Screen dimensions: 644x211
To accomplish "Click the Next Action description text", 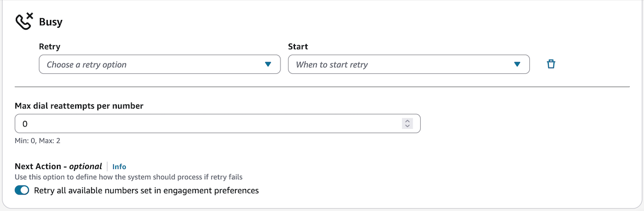I will (x=128, y=177).
